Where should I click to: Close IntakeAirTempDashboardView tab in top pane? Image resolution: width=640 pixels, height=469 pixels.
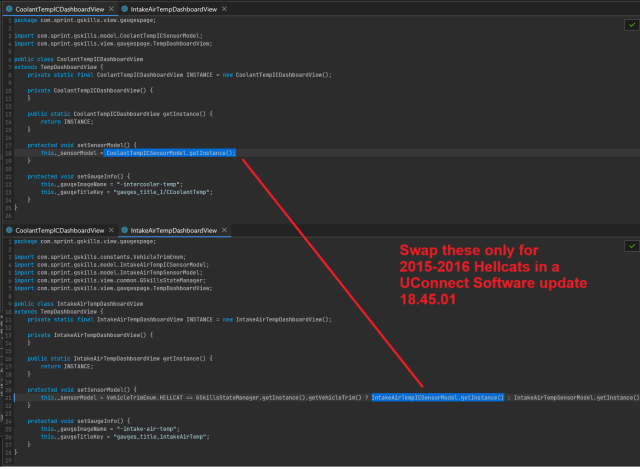tap(222, 7)
